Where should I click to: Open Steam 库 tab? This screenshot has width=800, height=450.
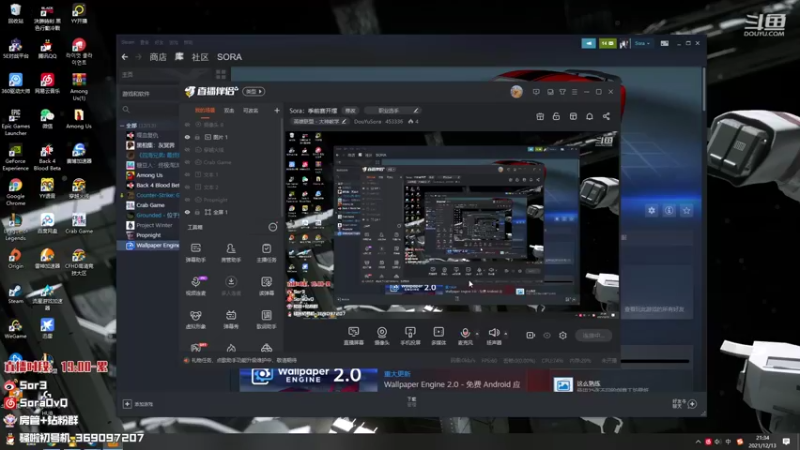179,57
